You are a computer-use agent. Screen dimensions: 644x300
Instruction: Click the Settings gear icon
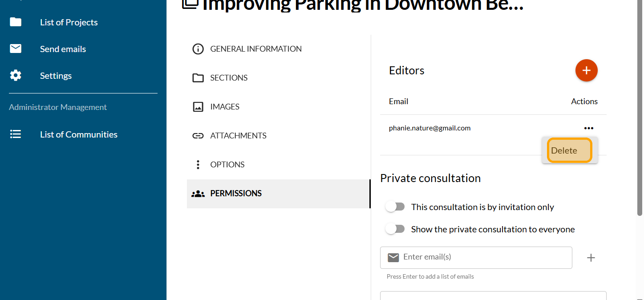(16, 76)
